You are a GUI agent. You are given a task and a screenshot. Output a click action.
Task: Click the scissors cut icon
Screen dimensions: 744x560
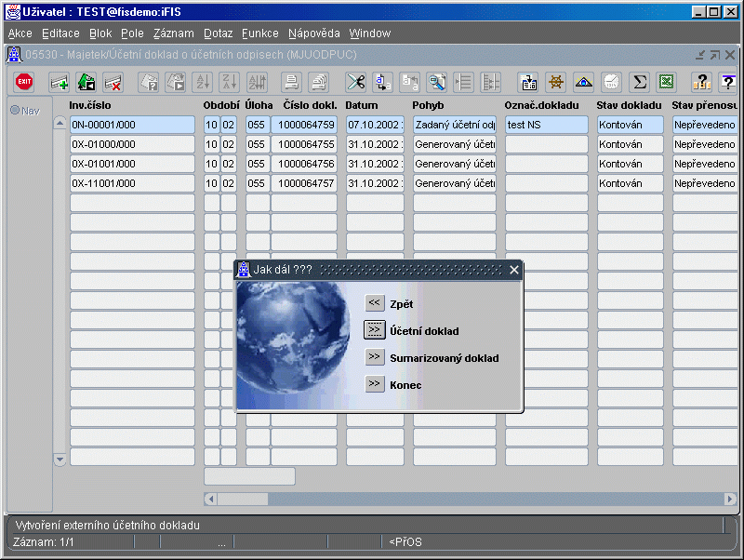(355, 82)
